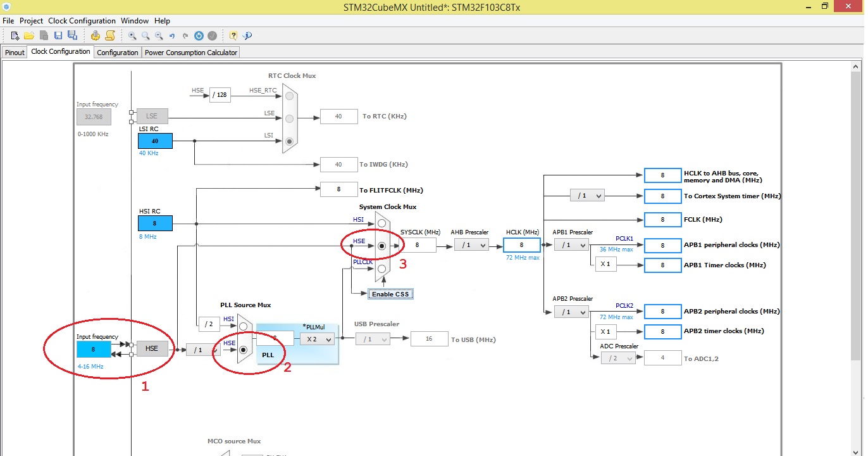Open the APB2 Prescaler dropdown
This screenshot has width=868, height=456.
click(x=571, y=312)
